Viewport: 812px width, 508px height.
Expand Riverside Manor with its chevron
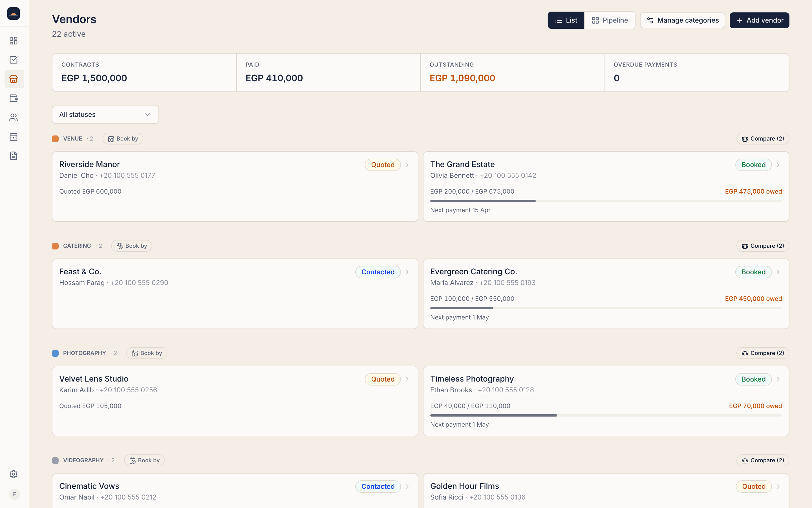407,165
